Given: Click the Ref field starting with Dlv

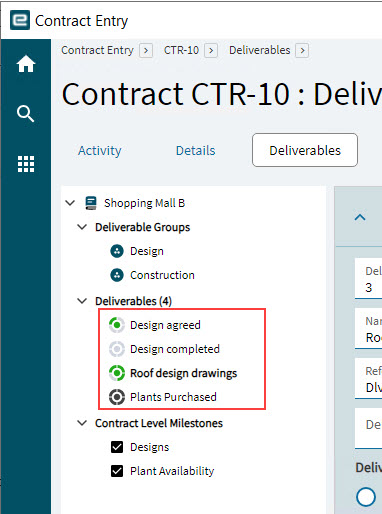Looking at the screenshot, I should click(x=368, y=378).
